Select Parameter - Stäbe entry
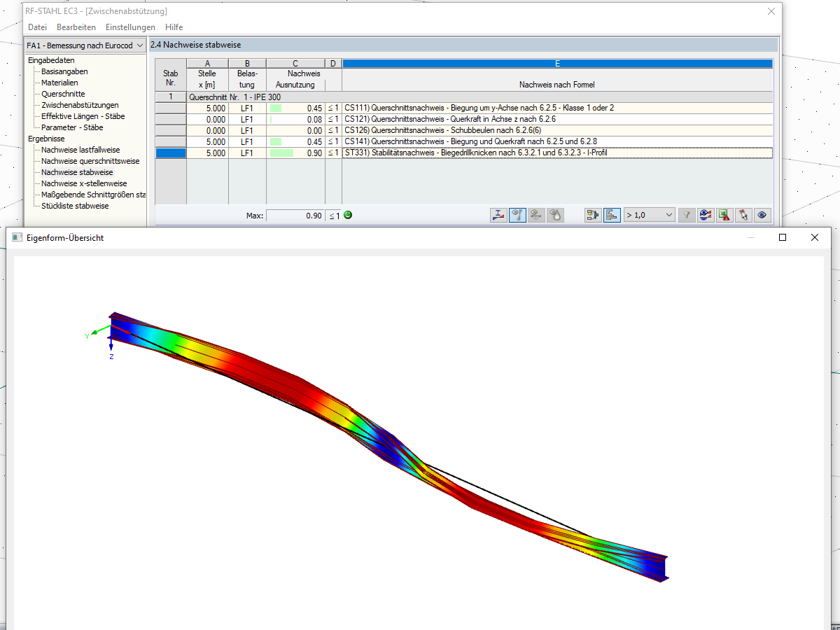 coord(72,127)
